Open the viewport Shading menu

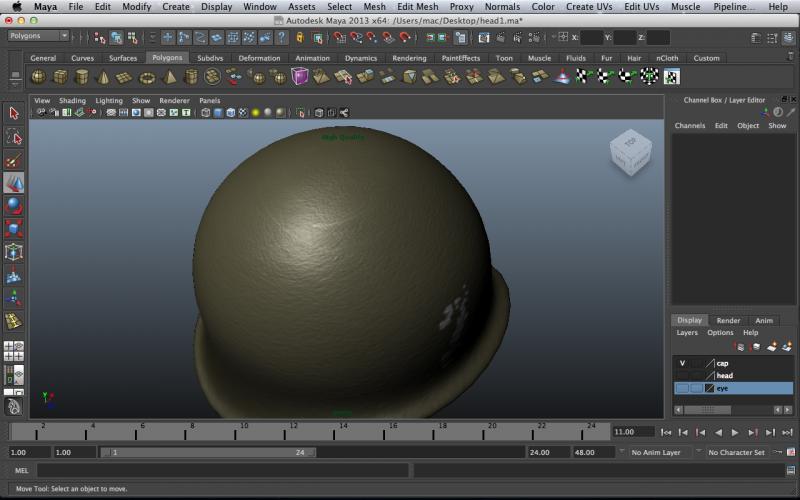[72, 101]
